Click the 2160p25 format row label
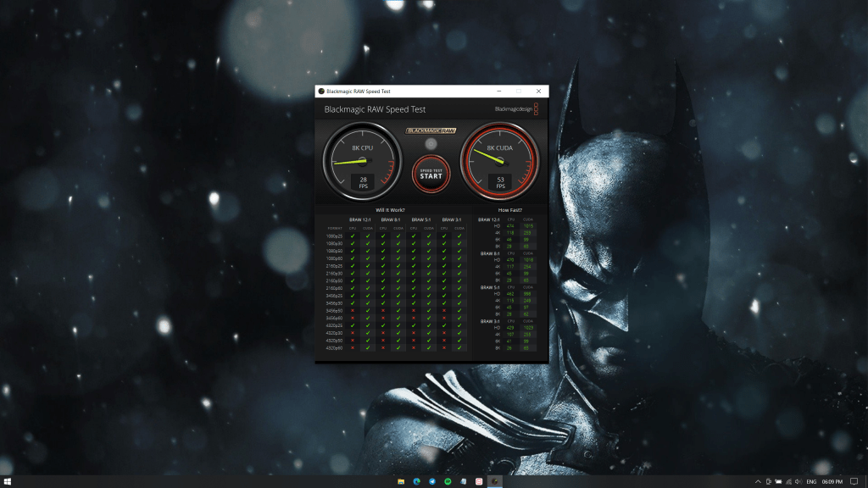 tap(334, 265)
